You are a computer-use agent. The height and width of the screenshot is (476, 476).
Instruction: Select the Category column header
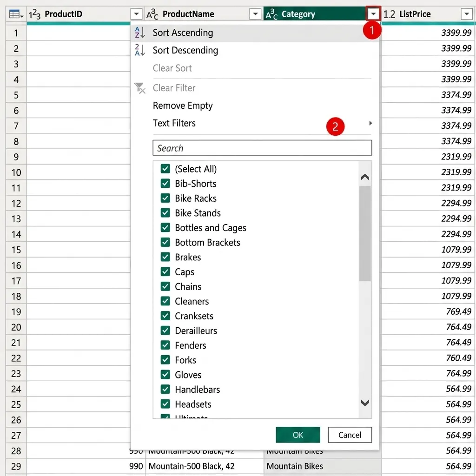[322, 14]
